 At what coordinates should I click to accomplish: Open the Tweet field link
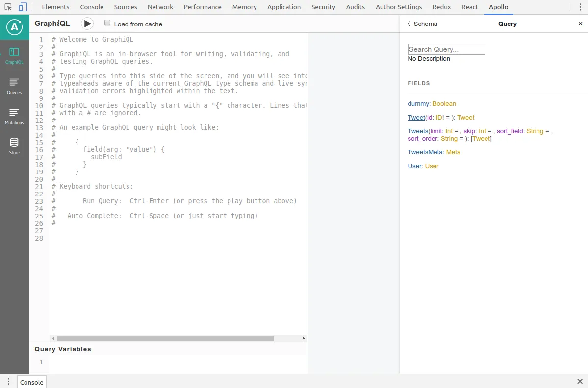point(416,118)
